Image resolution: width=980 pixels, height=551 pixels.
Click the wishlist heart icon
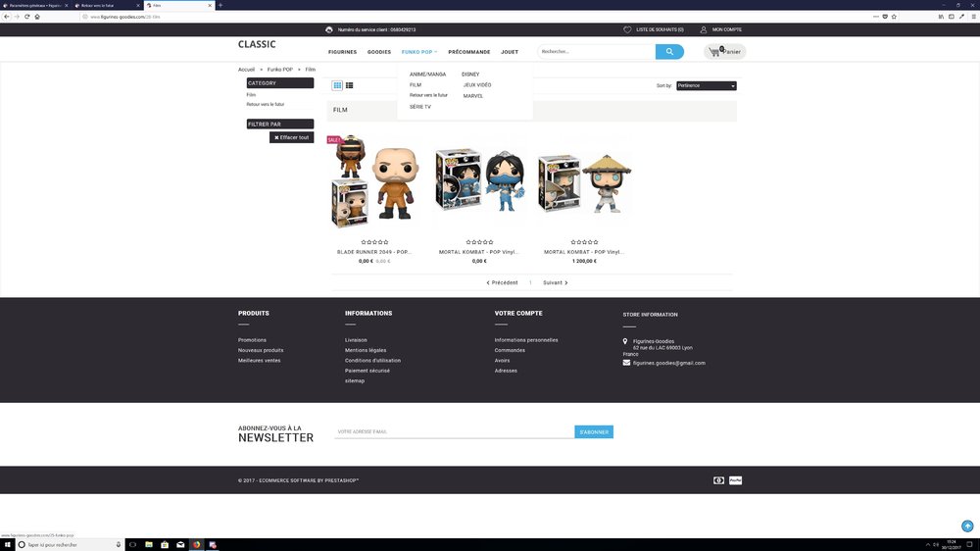(x=627, y=29)
